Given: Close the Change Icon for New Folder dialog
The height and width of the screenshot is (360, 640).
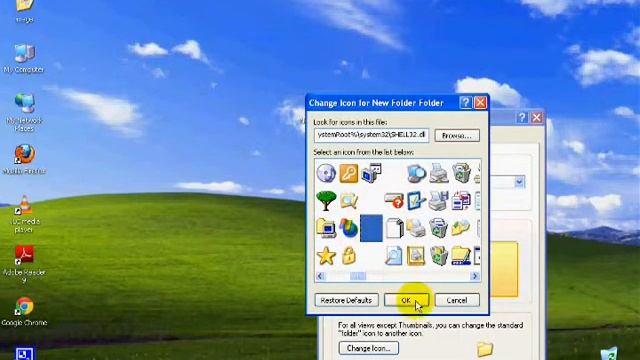Looking at the screenshot, I should (480, 102).
